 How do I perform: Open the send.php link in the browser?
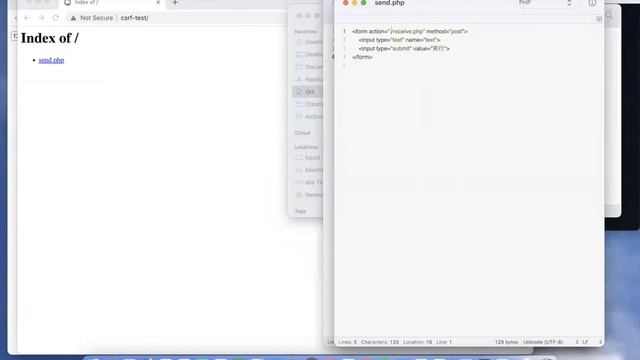[x=51, y=60]
